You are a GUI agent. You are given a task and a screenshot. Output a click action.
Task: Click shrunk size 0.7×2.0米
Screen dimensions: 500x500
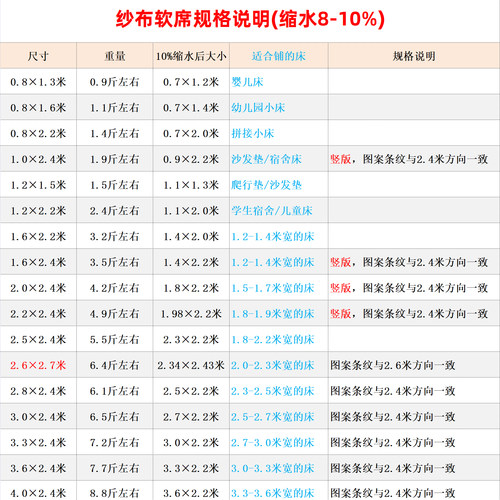(191, 133)
